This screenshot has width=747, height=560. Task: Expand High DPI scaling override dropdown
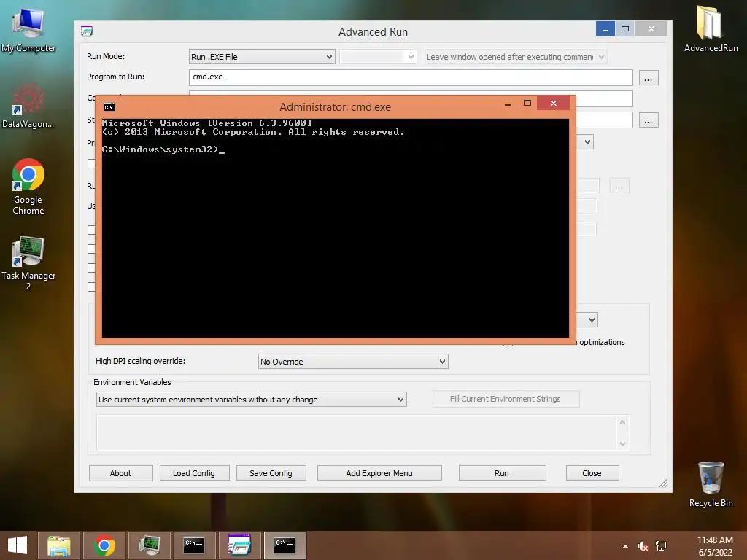pyautogui.click(x=353, y=362)
